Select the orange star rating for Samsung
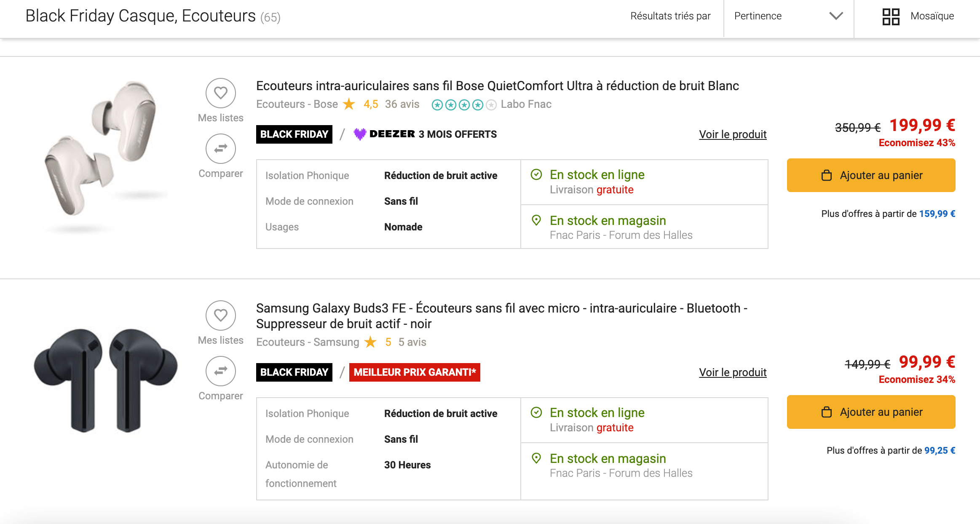The height and width of the screenshot is (524, 980). (x=370, y=342)
